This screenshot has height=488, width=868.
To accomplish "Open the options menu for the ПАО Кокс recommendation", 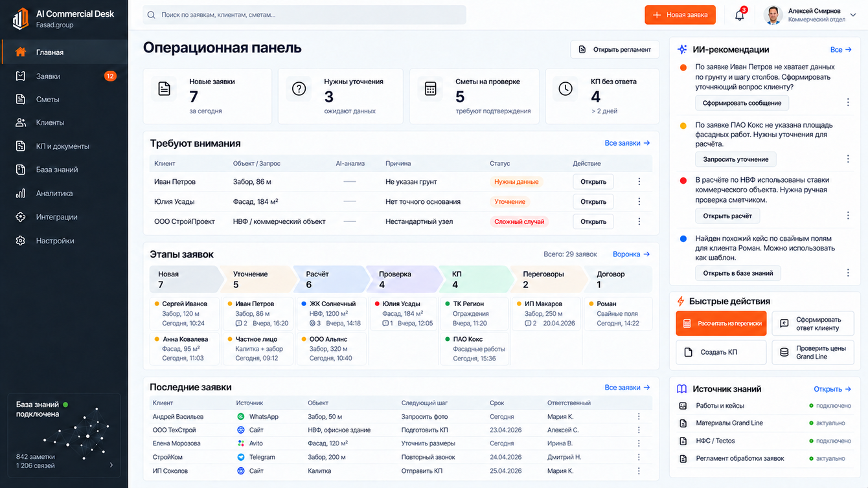I will [x=848, y=159].
